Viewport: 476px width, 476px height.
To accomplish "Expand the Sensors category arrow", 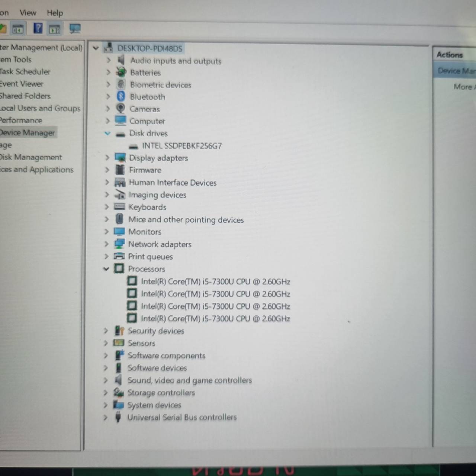I will pyautogui.click(x=106, y=343).
